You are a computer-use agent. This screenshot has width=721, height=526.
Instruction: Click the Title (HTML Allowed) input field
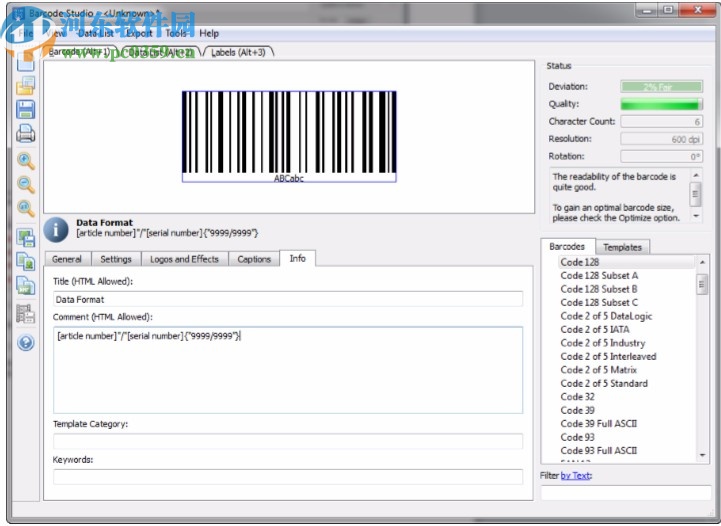click(x=288, y=299)
